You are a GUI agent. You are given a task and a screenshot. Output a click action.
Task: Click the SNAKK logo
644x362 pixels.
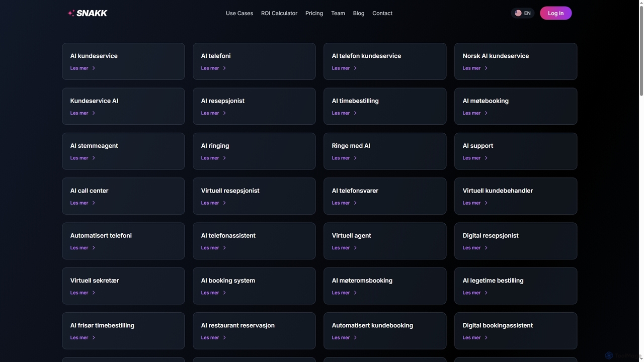click(88, 13)
